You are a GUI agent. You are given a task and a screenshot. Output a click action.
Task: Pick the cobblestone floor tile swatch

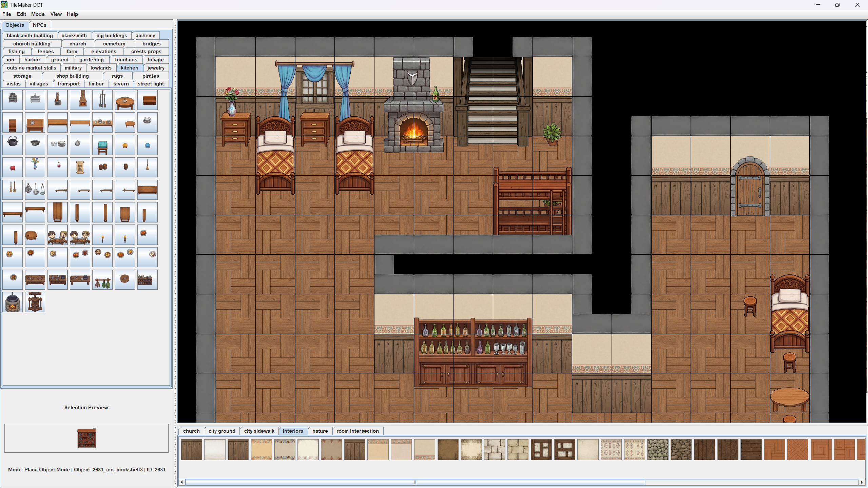(x=658, y=450)
